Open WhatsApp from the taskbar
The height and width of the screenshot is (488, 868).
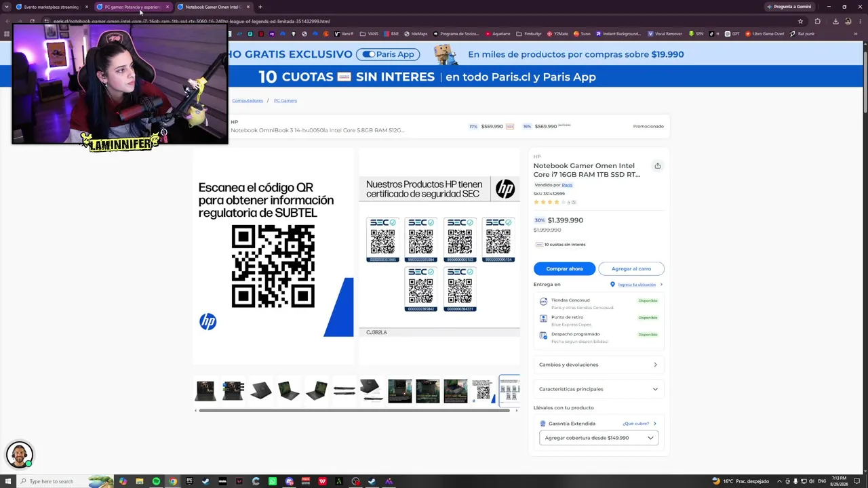click(x=273, y=481)
